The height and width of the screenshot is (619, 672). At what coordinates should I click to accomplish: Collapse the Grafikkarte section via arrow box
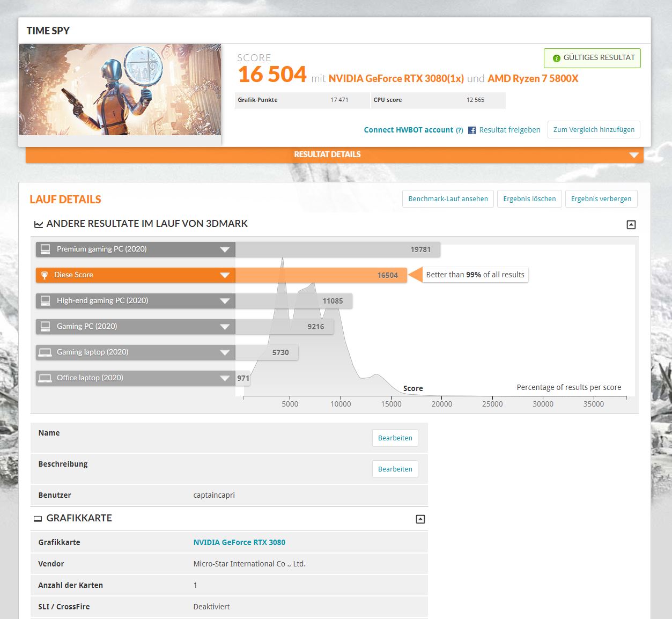[420, 519]
